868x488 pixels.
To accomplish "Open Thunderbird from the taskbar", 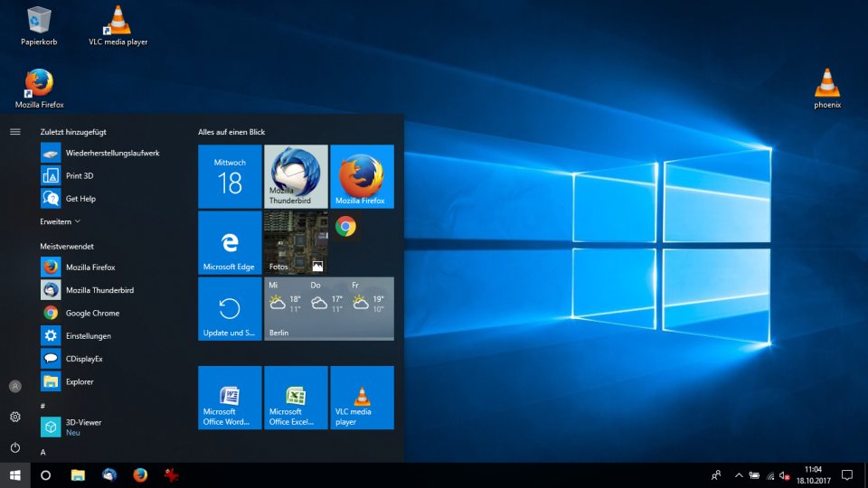I will (109, 475).
